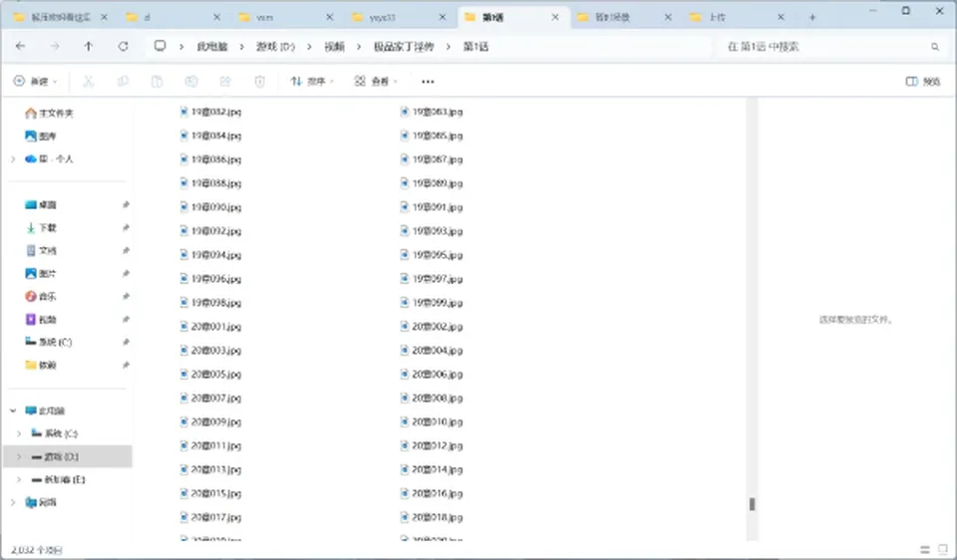Image resolution: width=957 pixels, height=560 pixels.
Task: Open the 排序 (Sort) dropdown
Action: [312, 81]
